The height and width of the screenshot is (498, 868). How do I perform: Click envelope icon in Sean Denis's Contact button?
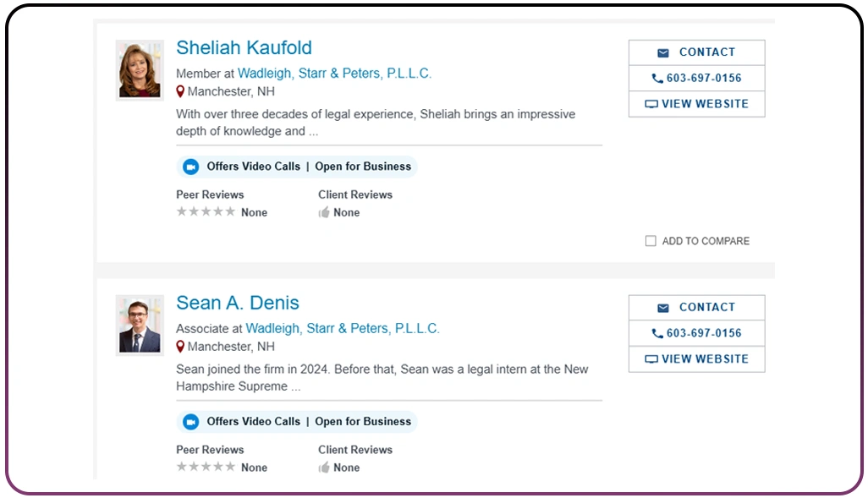click(663, 308)
